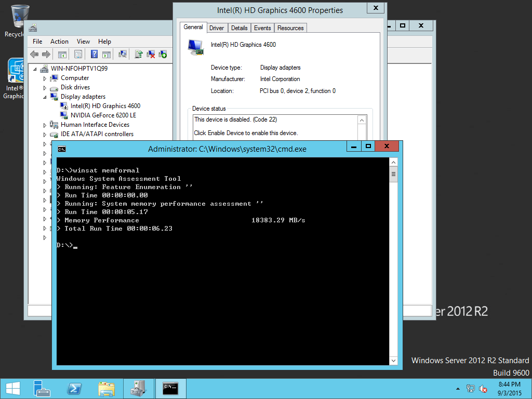The height and width of the screenshot is (399, 532).
Task: Click the blue Help question mark icon
Action: 95,54
